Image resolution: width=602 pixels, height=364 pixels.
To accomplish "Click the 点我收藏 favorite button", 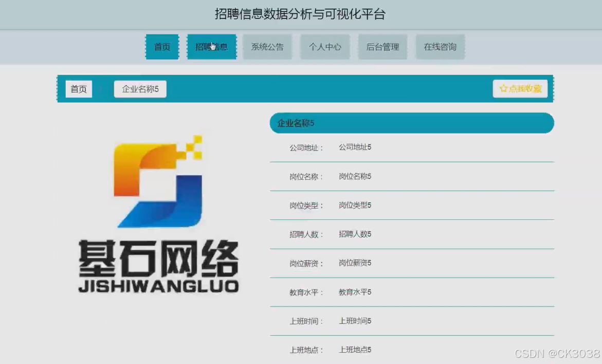I will (520, 89).
